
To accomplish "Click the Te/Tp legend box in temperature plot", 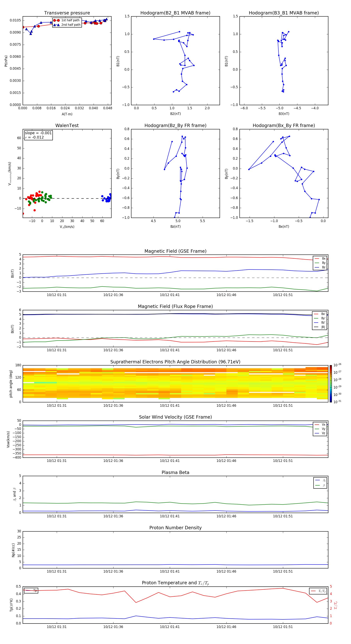I will [318, 591].
